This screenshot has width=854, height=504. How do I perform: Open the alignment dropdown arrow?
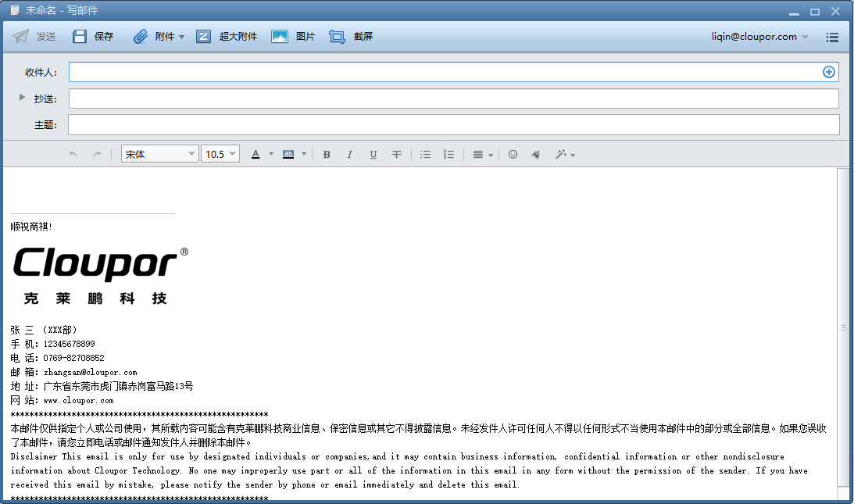[491, 155]
